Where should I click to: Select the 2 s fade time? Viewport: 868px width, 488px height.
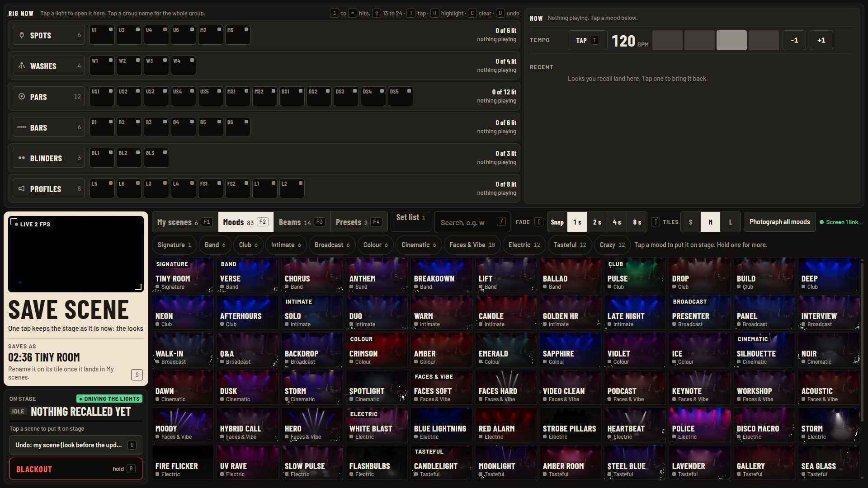597,222
